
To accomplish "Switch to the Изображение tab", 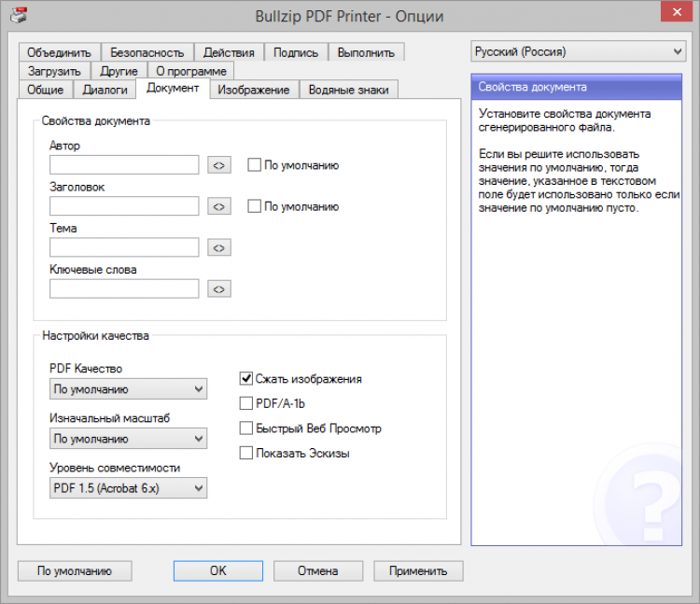I will tap(254, 90).
